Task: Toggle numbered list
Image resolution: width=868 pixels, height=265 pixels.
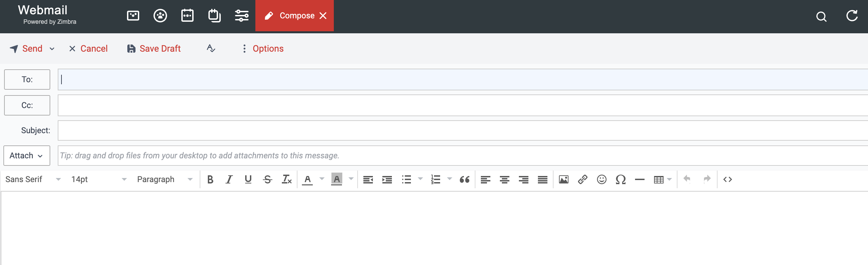Action: pos(436,179)
